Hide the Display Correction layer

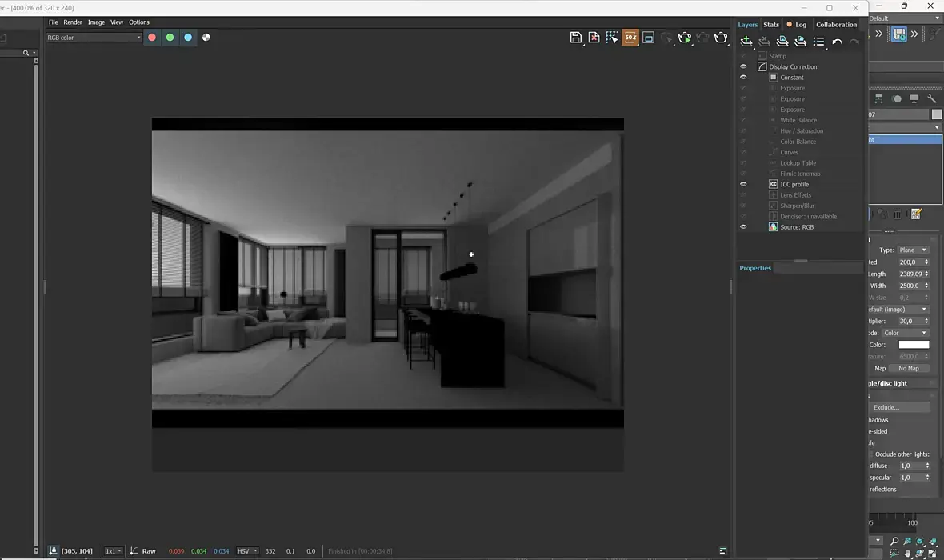[743, 67]
